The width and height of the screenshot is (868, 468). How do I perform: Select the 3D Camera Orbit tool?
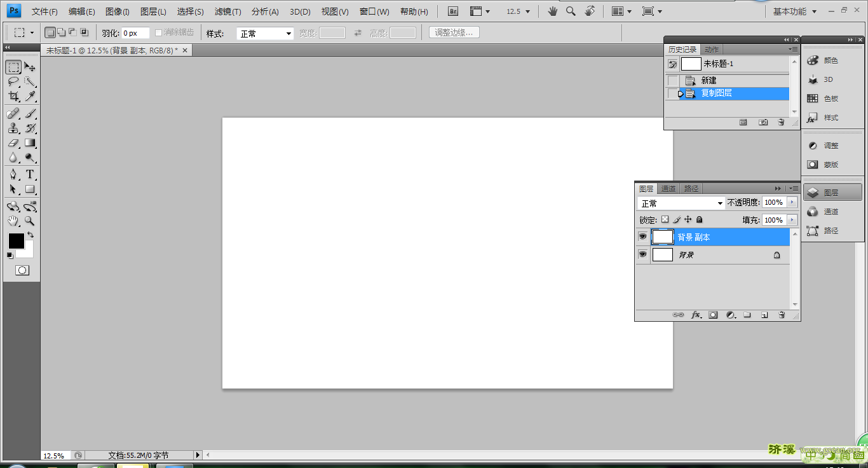pyautogui.click(x=30, y=207)
